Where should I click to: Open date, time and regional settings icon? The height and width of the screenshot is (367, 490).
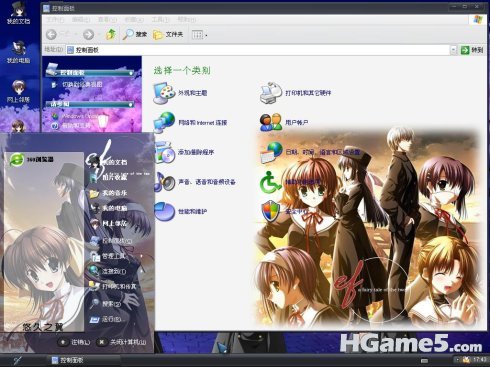coord(271,152)
